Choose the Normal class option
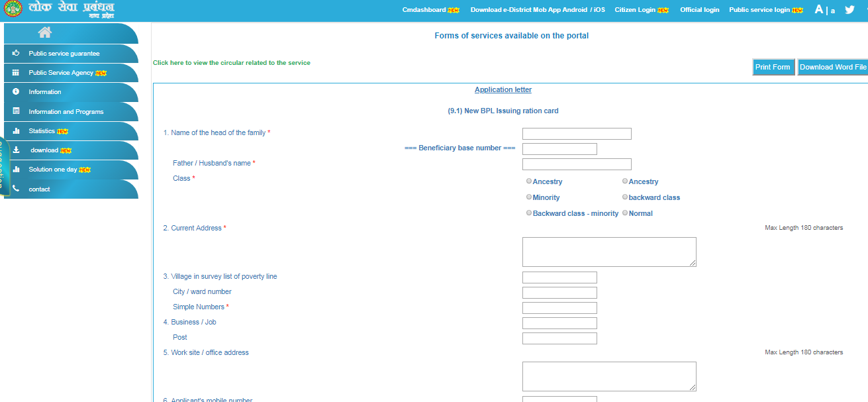 click(x=624, y=213)
